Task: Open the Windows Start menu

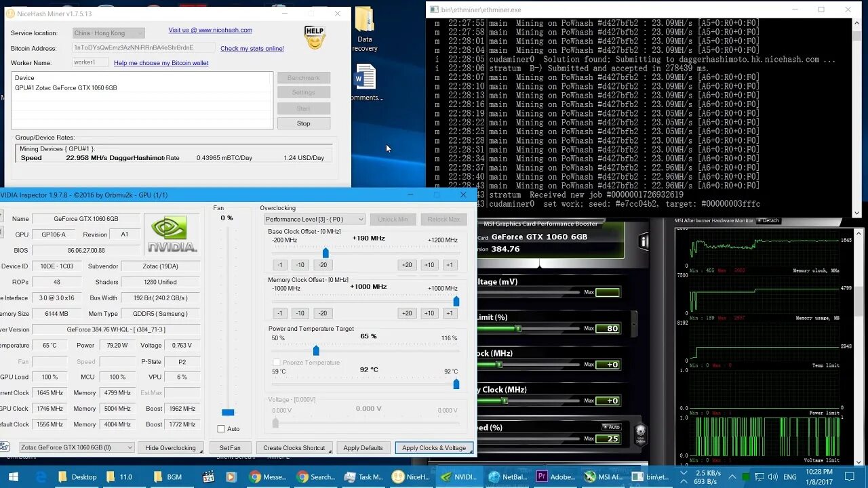Action: [x=13, y=476]
